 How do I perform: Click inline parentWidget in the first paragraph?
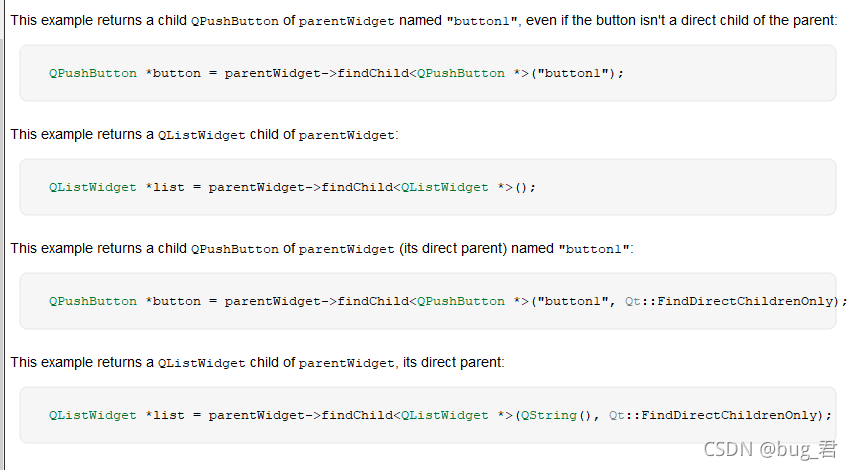click(347, 21)
